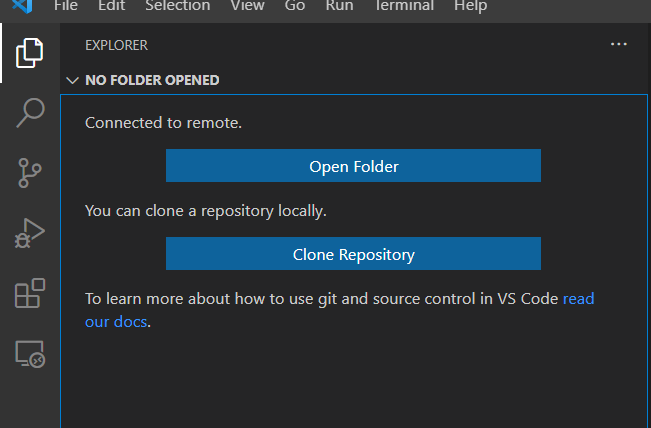
Task: Open the Search view icon
Action: [x=30, y=112]
